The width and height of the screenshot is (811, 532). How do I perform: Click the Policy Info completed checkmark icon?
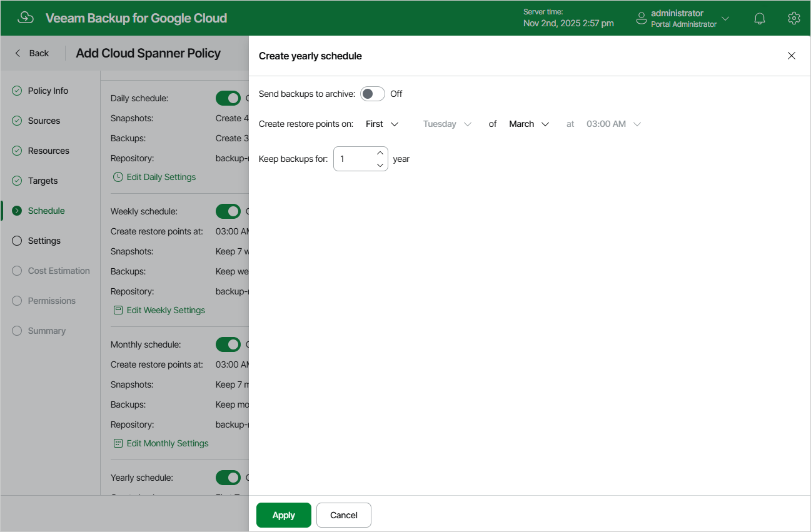[17, 91]
